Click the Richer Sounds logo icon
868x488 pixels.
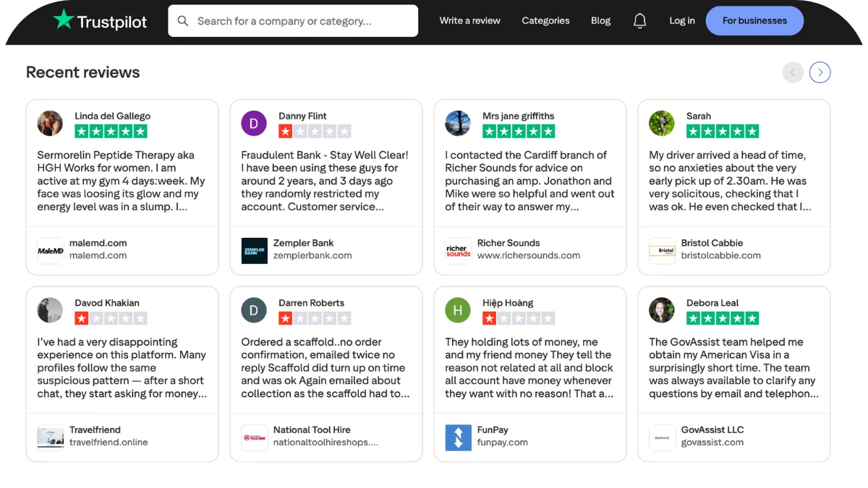click(458, 250)
